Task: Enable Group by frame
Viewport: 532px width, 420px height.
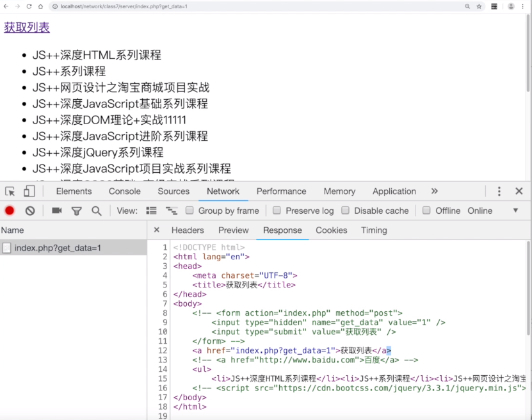Action: [x=189, y=211]
